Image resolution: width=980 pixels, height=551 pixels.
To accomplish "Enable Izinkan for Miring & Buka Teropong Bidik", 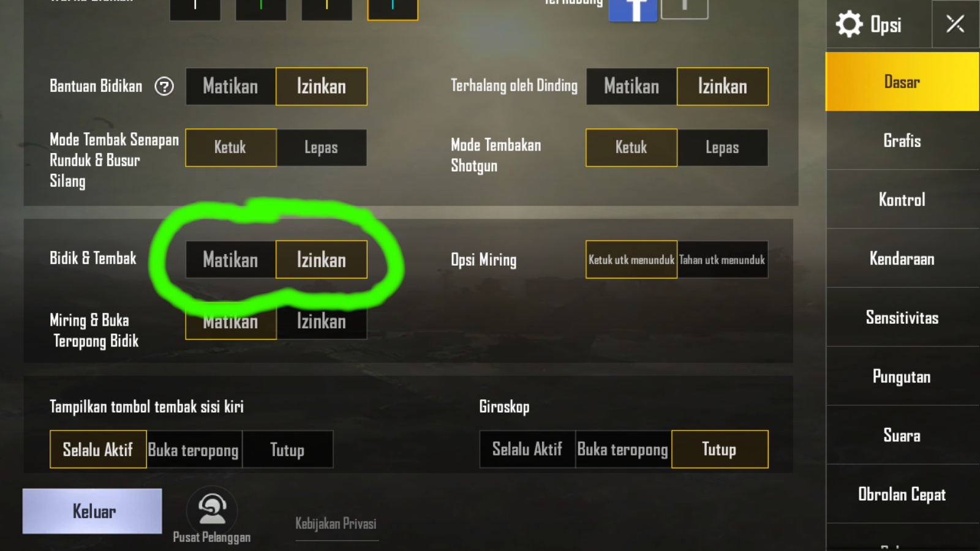I will [x=322, y=321].
